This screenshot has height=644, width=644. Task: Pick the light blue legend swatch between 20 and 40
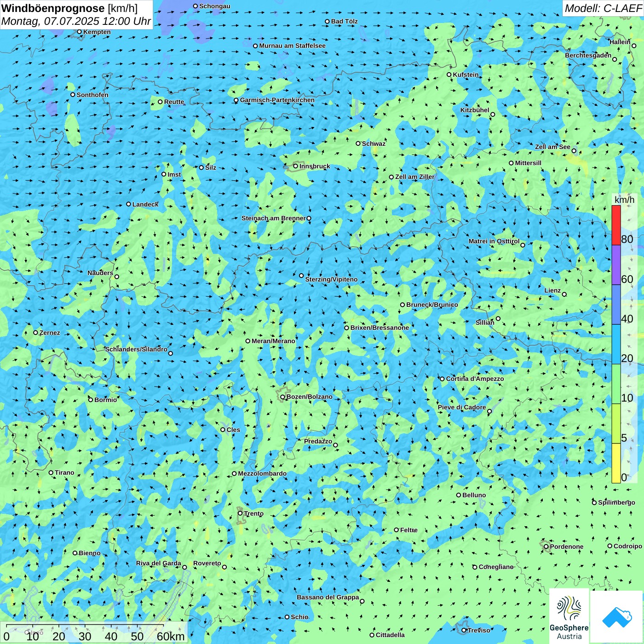[x=616, y=345]
